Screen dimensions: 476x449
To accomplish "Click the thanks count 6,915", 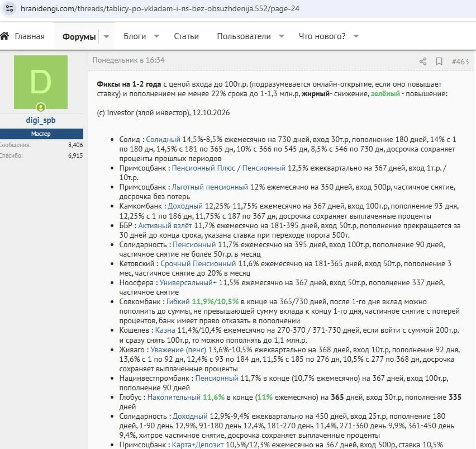I will click(75, 155).
